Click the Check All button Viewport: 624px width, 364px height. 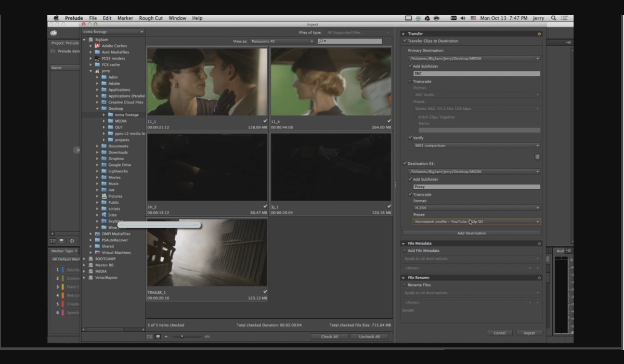click(x=329, y=336)
